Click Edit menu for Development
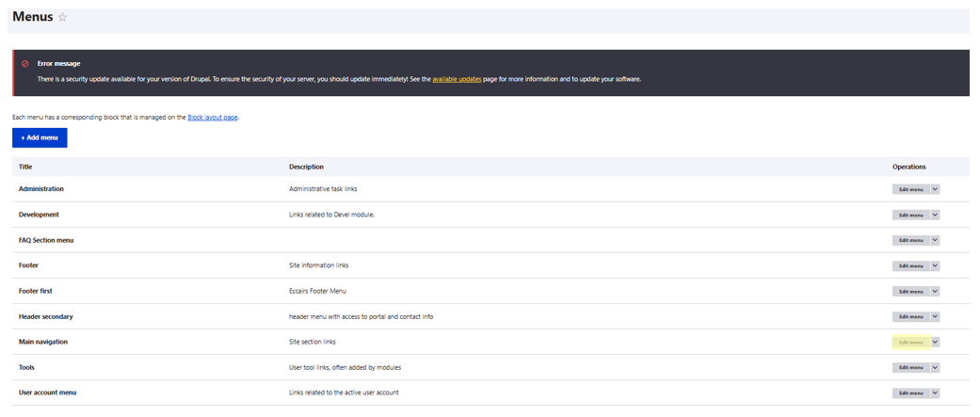This screenshot has height=417, width=980. 910,215
